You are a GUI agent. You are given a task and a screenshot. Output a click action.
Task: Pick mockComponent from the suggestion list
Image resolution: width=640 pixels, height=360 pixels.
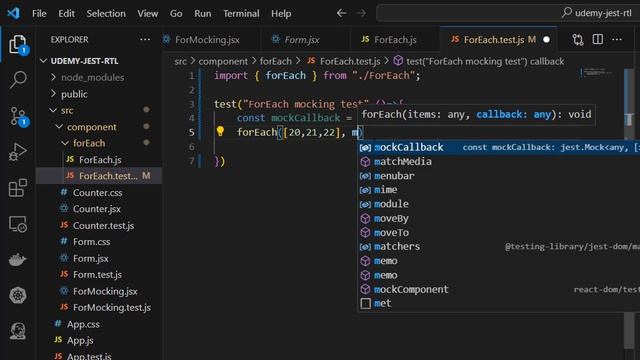click(x=499, y=289)
